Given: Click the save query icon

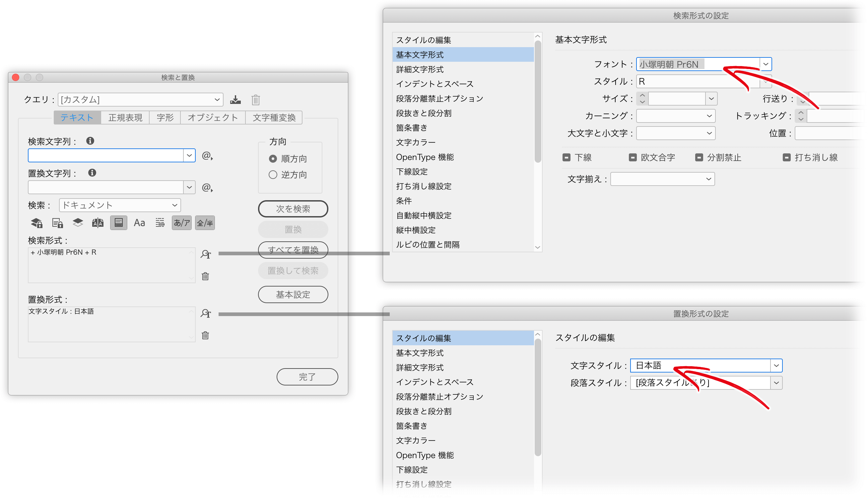Looking at the screenshot, I should (235, 100).
